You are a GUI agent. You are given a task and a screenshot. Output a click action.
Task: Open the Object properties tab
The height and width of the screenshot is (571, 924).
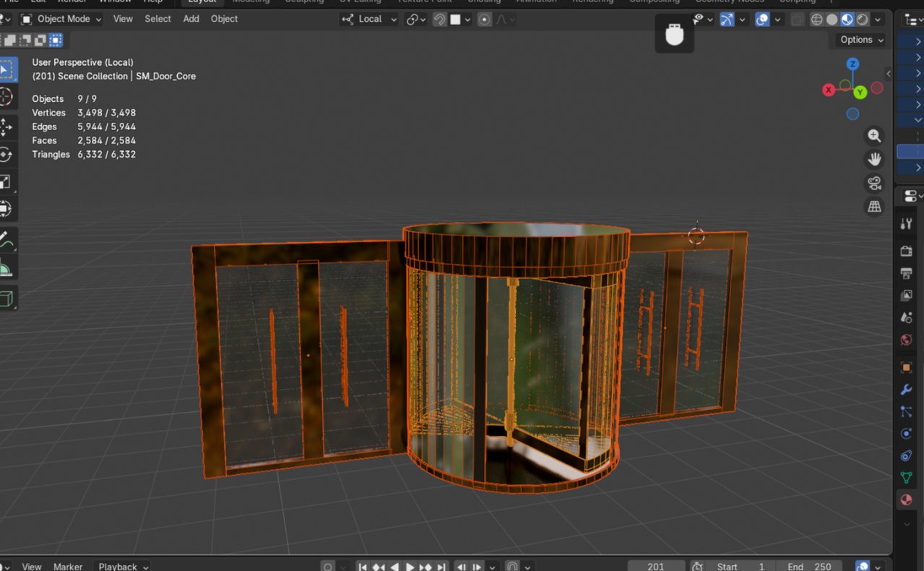coord(907,368)
